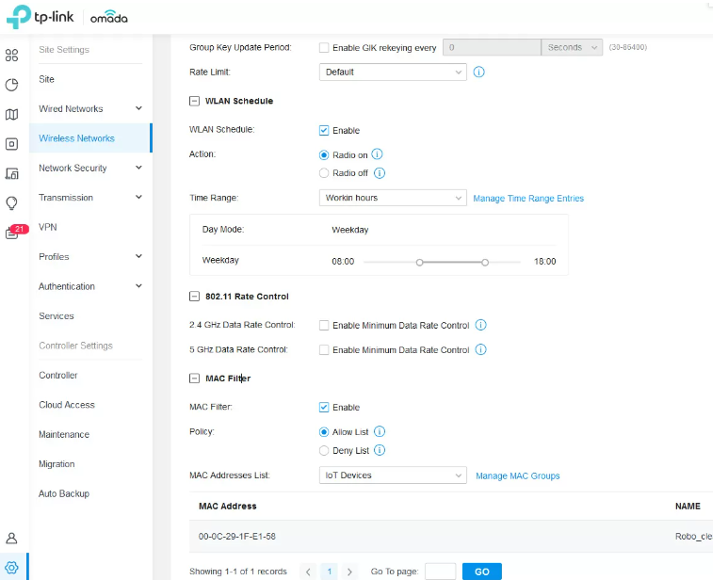Open the Clients icon in sidebar
The height and width of the screenshot is (580, 728).
pyautogui.click(x=11, y=173)
